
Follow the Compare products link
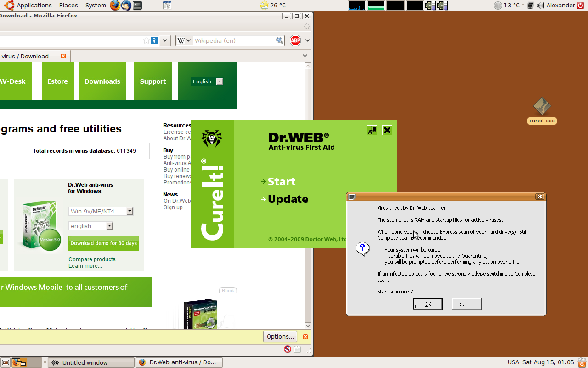click(x=92, y=259)
